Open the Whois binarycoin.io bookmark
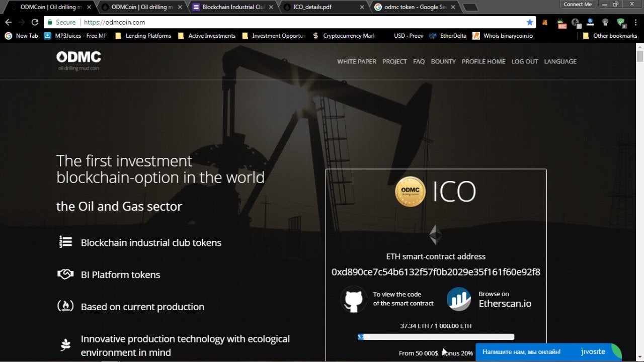 [503, 36]
